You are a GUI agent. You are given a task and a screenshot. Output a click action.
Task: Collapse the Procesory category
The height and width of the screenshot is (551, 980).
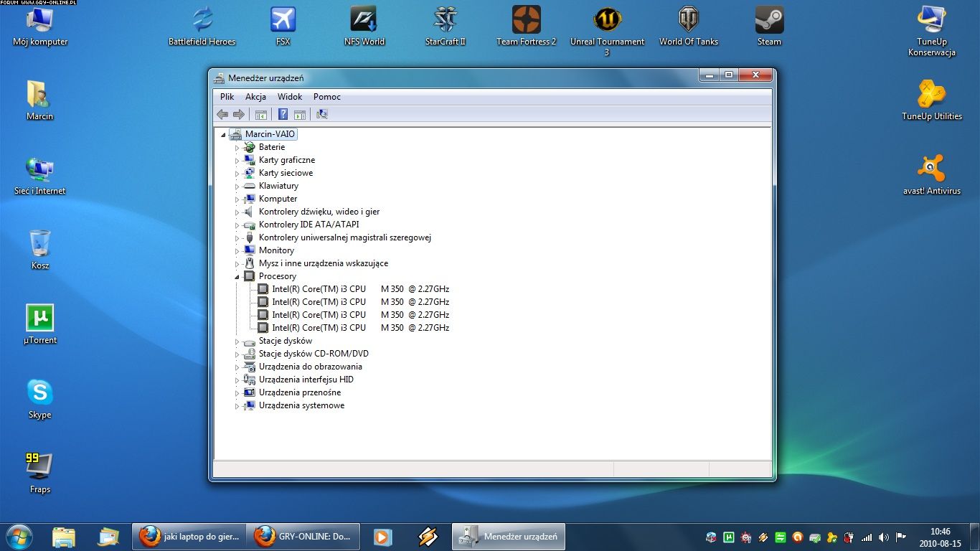[237, 276]
